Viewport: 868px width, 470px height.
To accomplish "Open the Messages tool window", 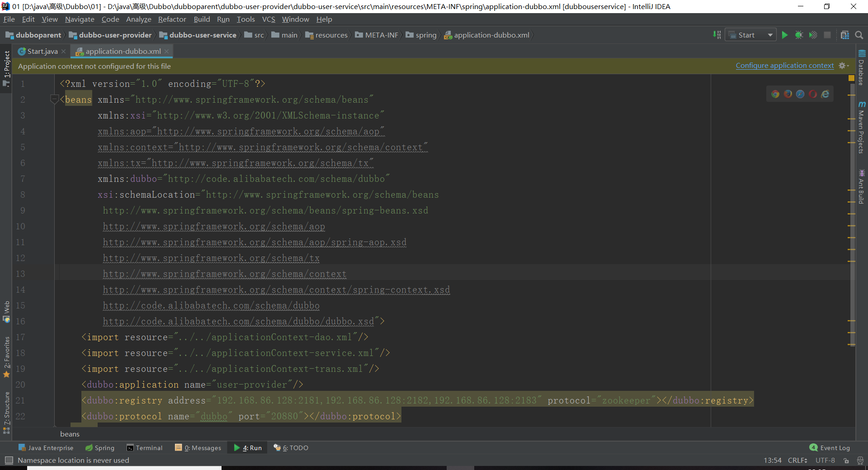I will [198, 448].
